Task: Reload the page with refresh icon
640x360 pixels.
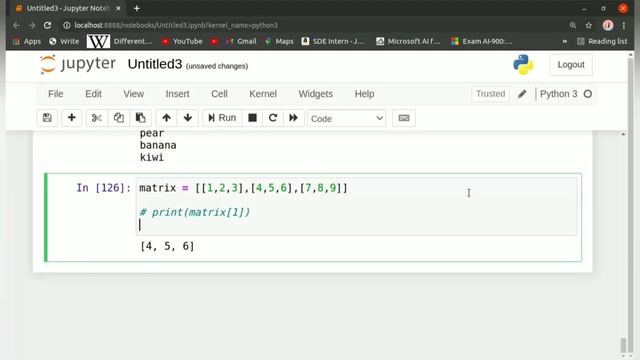Action: pos(47,25)
